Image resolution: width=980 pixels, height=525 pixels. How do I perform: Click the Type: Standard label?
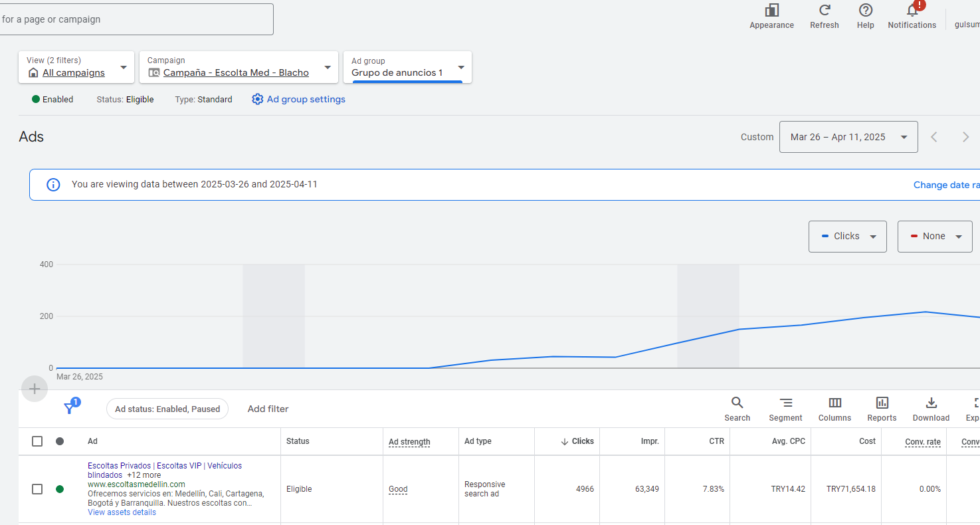coord(203,99)
